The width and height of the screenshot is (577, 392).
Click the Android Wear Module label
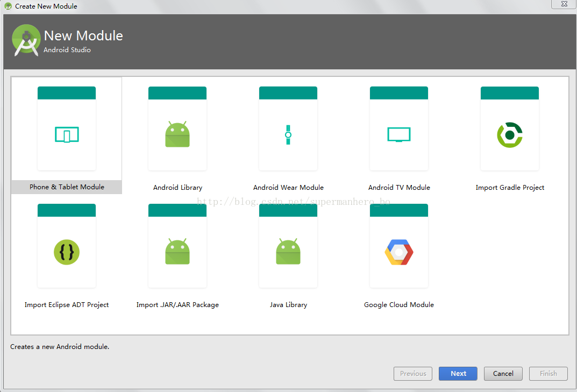click(x=288, y=187)
